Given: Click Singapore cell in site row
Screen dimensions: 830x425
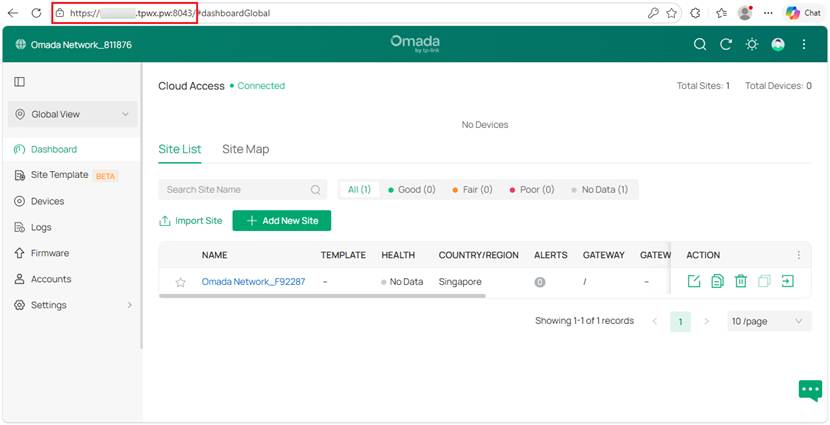Looking at the screenshot, I should tap(460, 282).
